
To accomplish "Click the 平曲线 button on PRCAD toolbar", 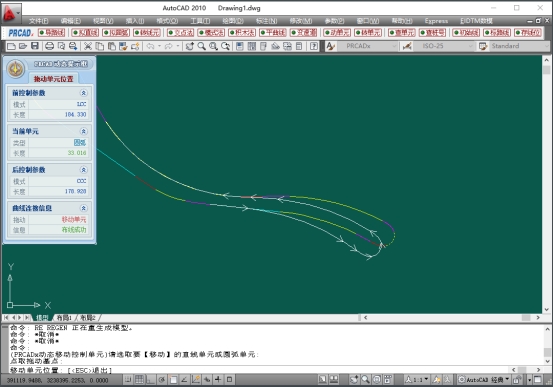I will tap(273, 33).
